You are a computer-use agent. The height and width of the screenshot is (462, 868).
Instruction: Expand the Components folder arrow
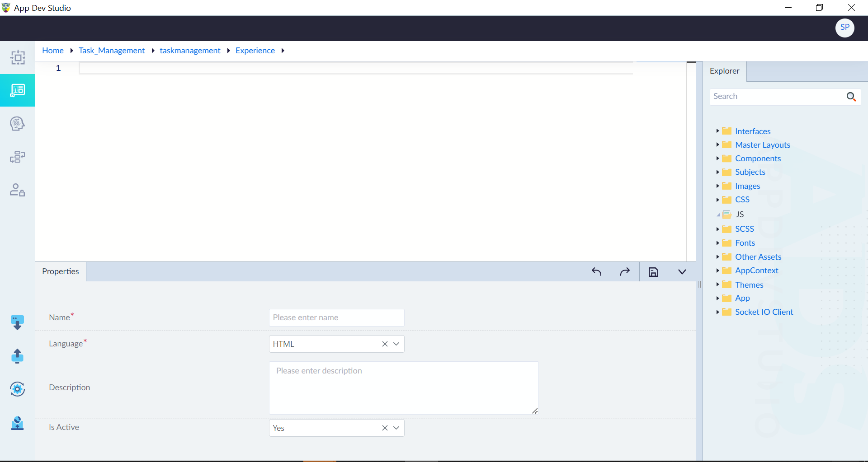click(717, 159)
